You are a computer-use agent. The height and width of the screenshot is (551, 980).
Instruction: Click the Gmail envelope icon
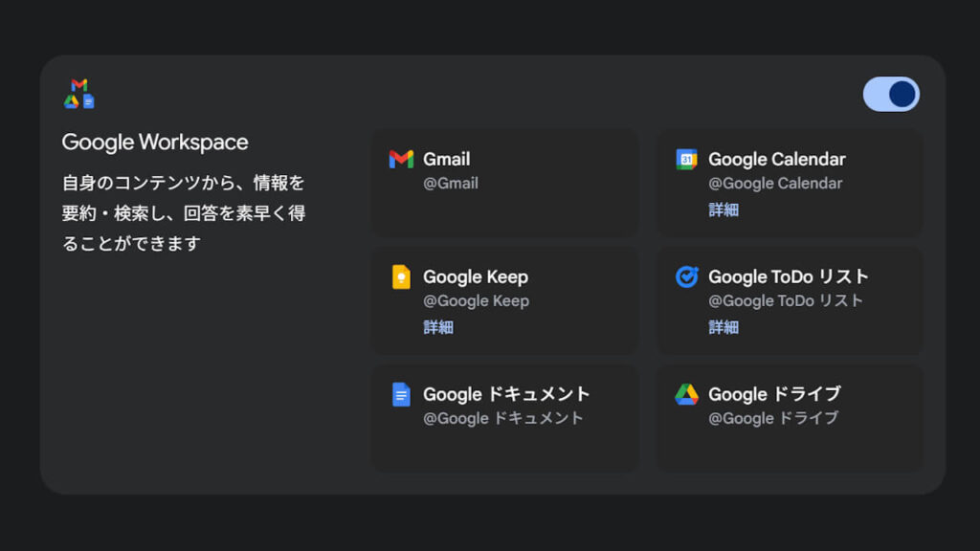coord(401,160)
